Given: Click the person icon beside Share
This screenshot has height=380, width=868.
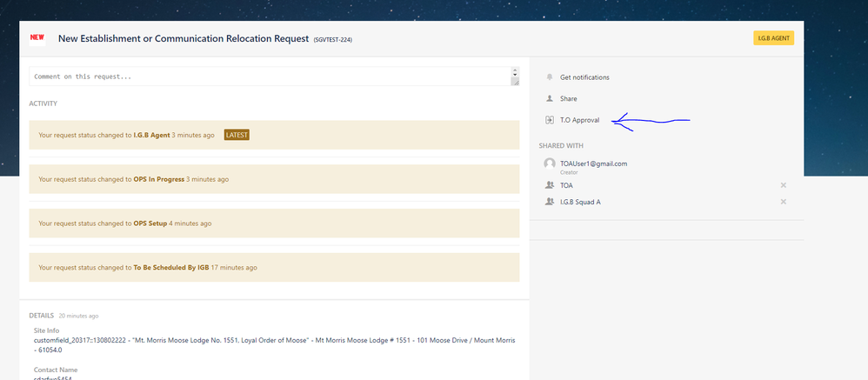Looking at the screenshot, I should (x=550, y=98).
